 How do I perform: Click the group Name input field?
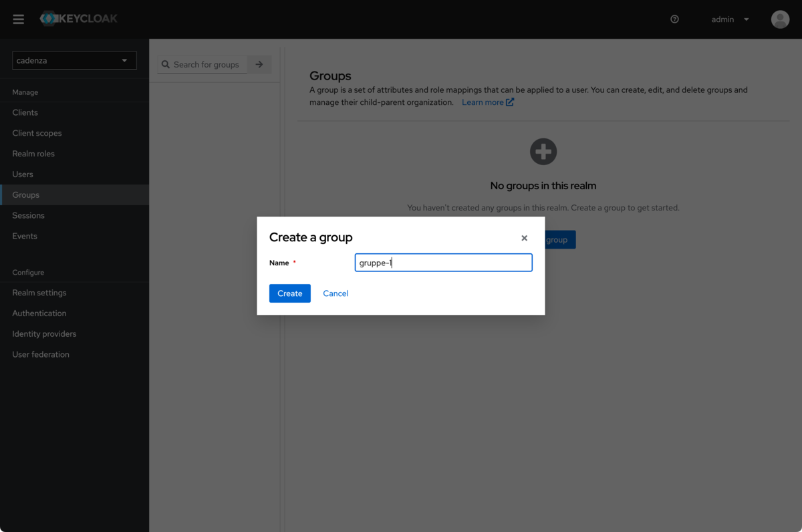[443, 262]
